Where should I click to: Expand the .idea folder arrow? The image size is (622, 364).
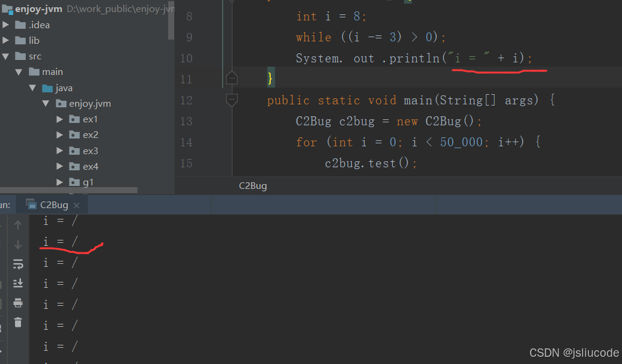[x=7, y=25]
